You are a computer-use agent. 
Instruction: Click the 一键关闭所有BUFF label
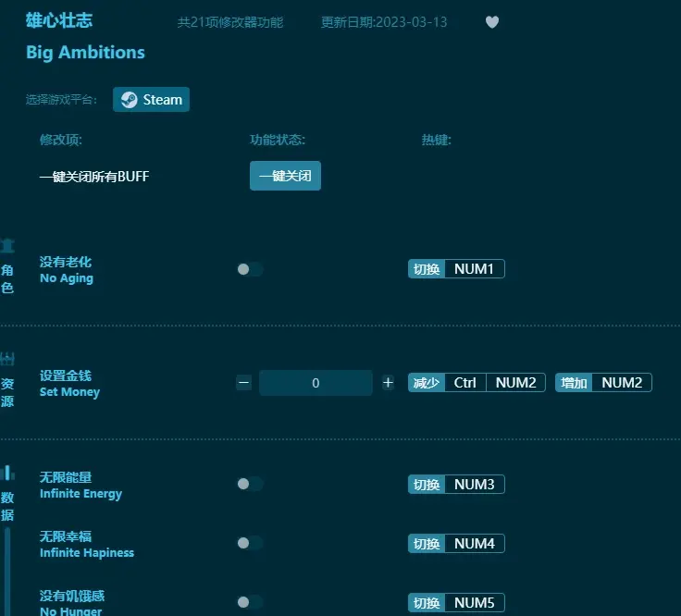click(x=94, y=177)
